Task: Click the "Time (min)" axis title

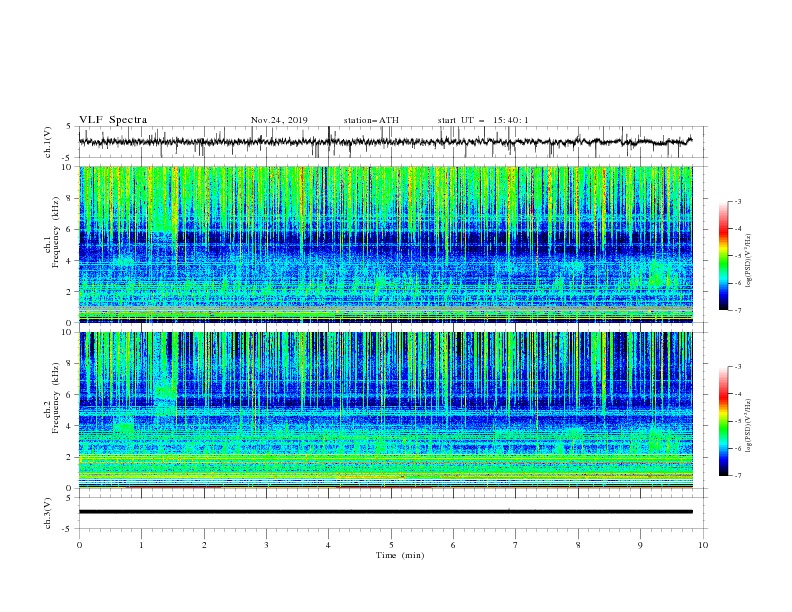Action: coord(400,555)
